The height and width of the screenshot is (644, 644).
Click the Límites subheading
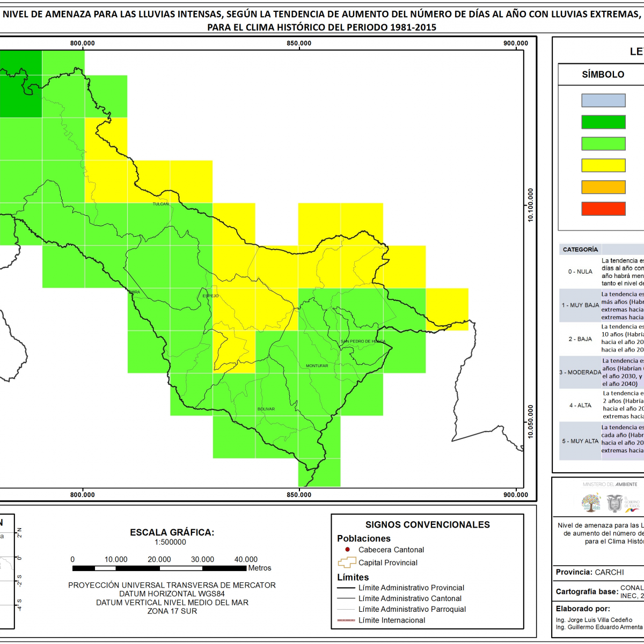pyautogui.click(x=353, y=577)
